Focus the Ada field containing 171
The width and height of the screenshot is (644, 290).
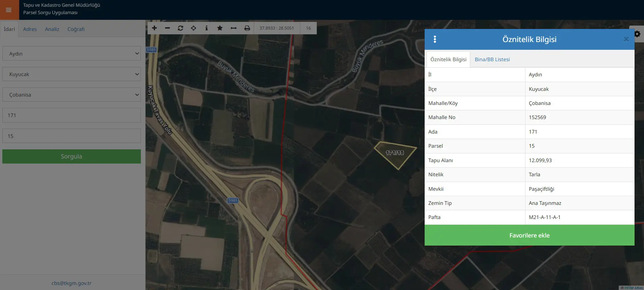click(x=71, y=115)
